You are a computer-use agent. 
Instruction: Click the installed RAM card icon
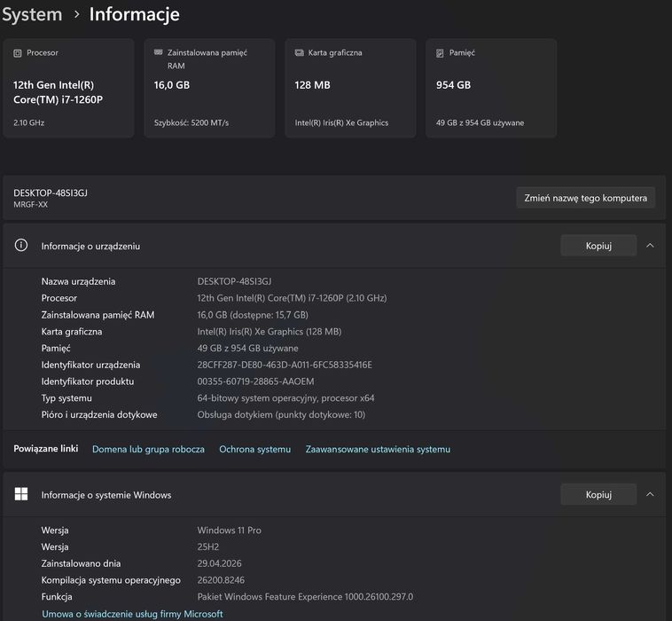coord(158,52)
